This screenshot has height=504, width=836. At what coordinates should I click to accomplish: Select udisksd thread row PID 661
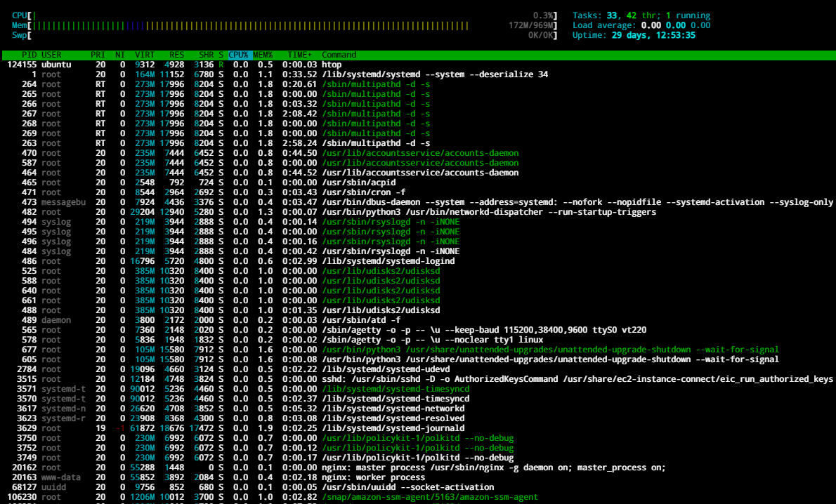(418, 300)
